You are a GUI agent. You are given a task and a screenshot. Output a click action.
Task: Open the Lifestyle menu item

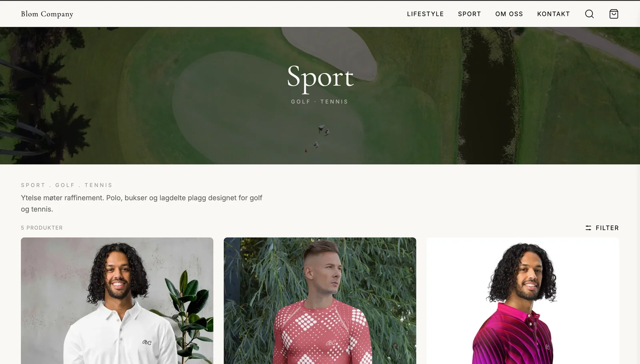(x=425, y=14)
